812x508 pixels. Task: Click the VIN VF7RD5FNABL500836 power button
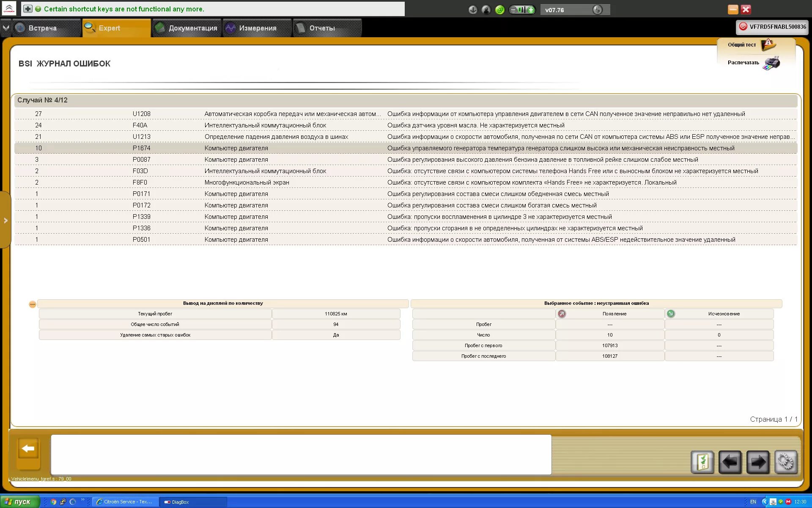tap(743, 27)
